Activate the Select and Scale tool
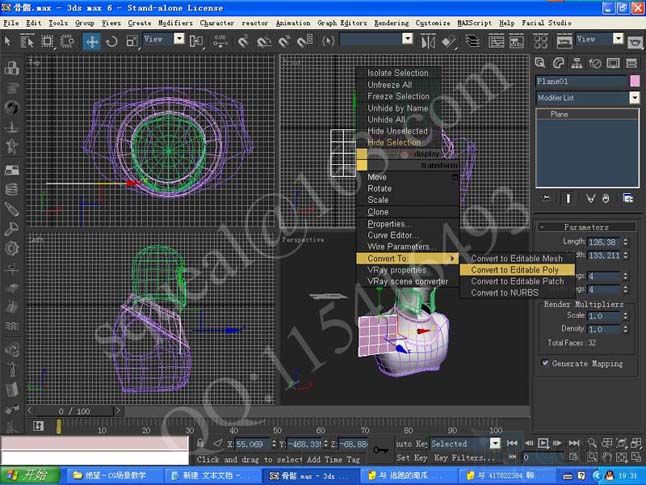 pyautogui.click(x=131, y=41)
